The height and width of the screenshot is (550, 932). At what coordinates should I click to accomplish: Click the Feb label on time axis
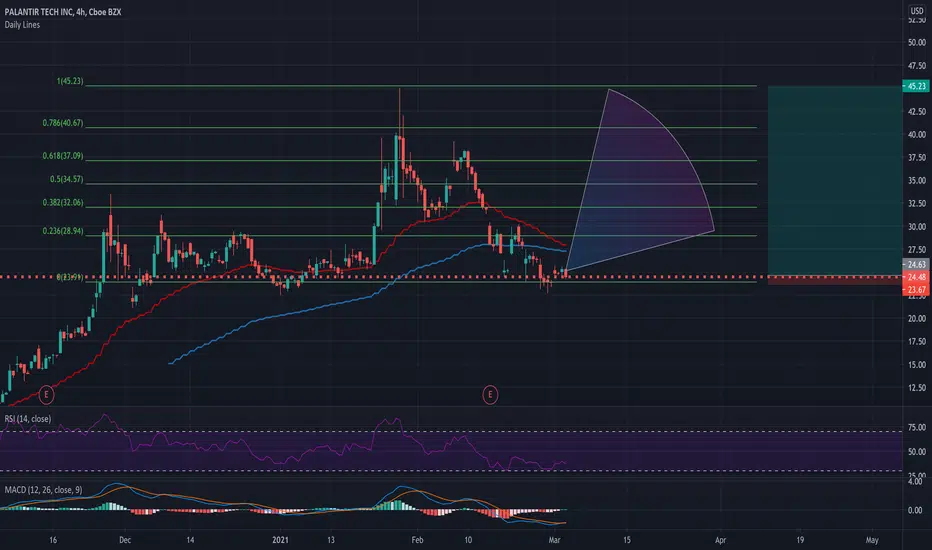(x=417, y=540)
